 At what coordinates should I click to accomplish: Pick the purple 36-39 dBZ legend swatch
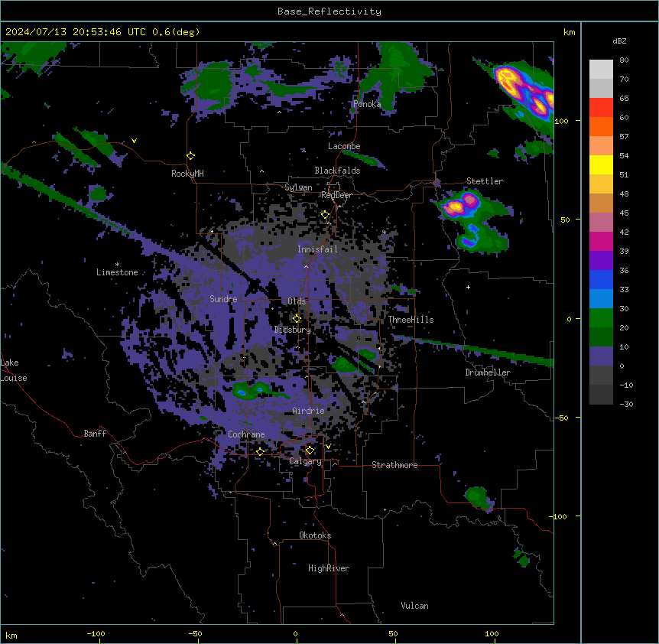[601, 261]
